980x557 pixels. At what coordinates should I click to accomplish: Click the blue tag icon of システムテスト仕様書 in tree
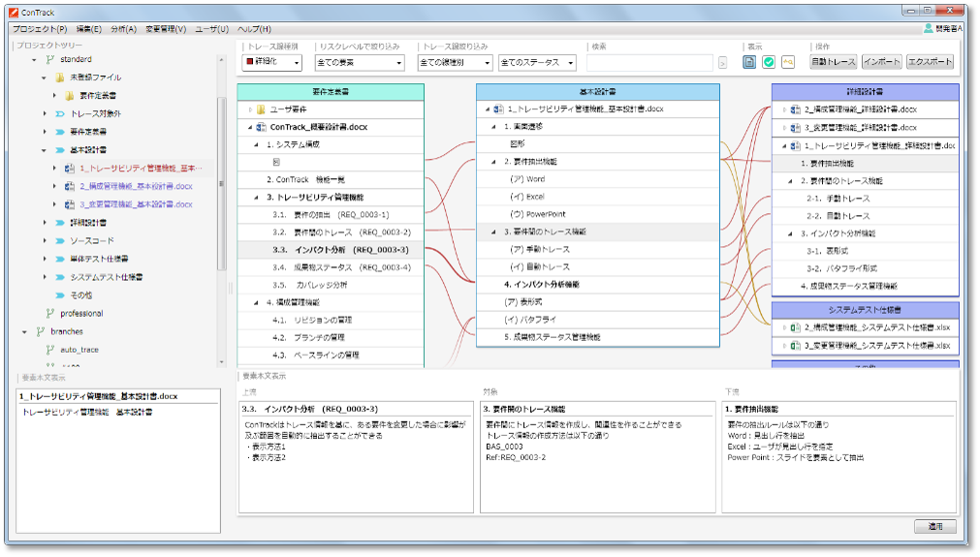(x=60, y=277)
